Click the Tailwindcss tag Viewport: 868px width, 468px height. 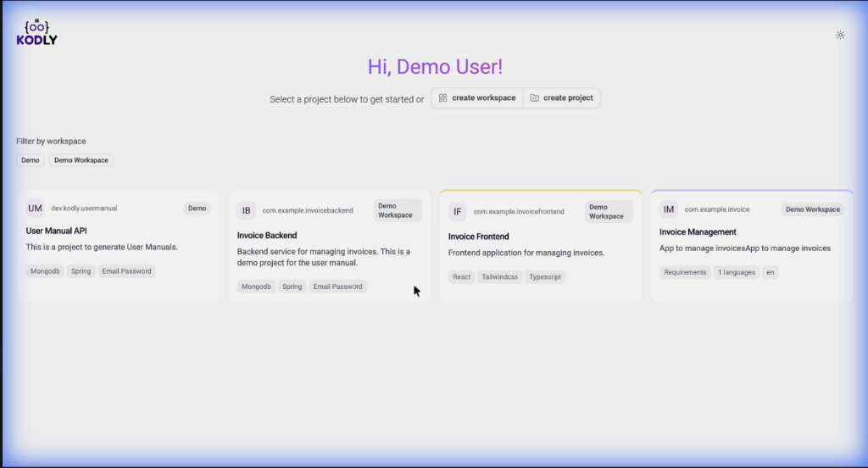pos(500,277)
